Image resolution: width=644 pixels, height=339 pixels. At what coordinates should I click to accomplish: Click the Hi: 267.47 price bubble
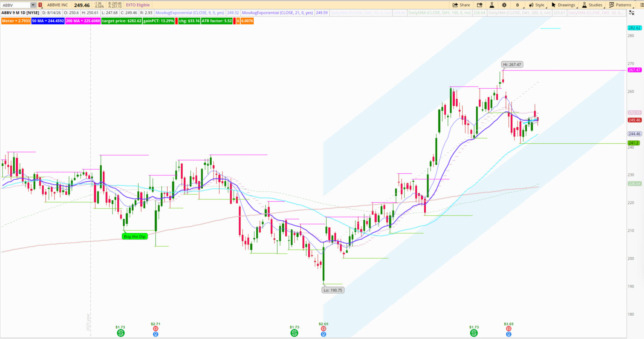[x=512, y=65]
